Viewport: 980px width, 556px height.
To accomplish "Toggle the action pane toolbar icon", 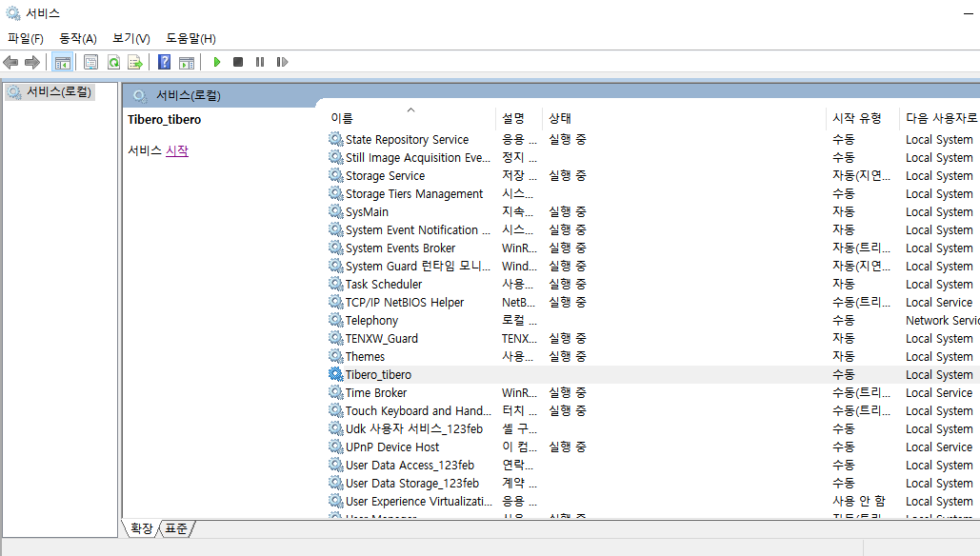I will tap(186, 62).
